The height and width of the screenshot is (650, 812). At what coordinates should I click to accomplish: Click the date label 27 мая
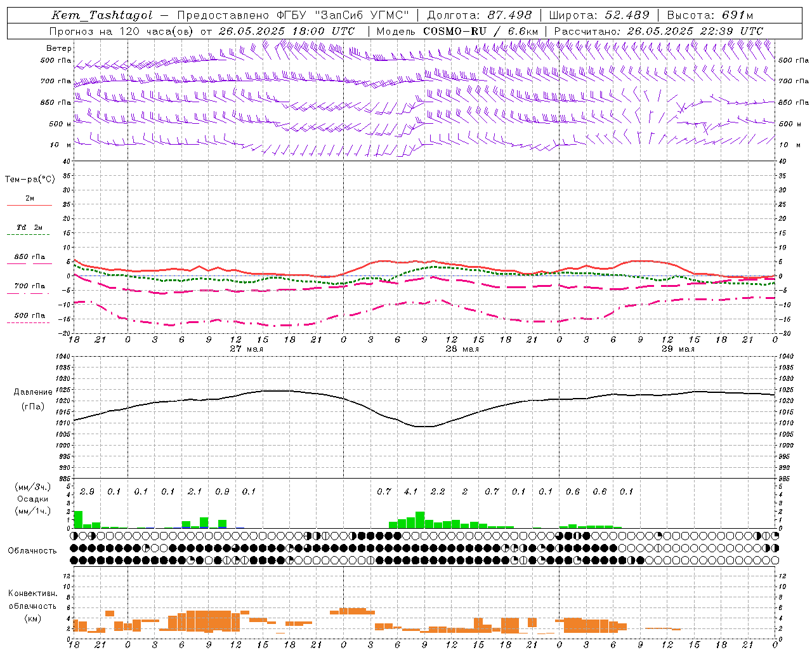click(x=246, y=349)
